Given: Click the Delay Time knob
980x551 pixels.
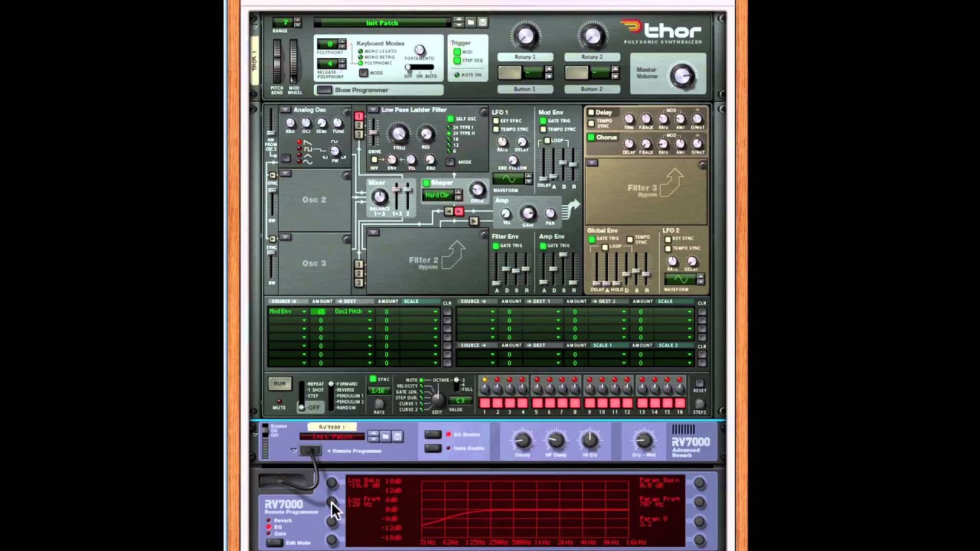Looking at the screenshot, I should 629,119.
